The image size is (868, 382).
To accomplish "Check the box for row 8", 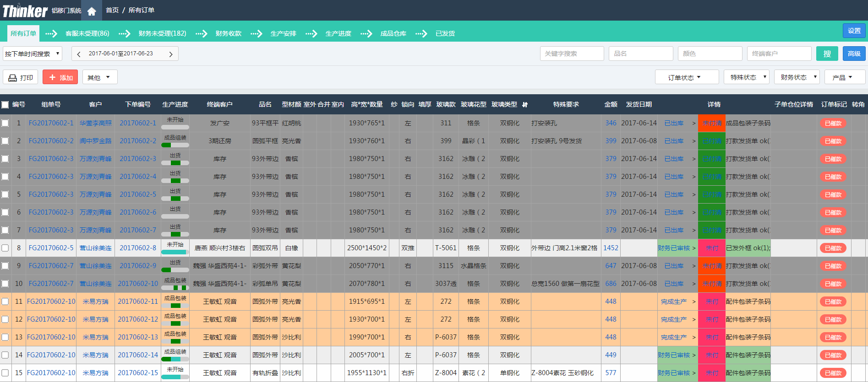I will point(5,248).
